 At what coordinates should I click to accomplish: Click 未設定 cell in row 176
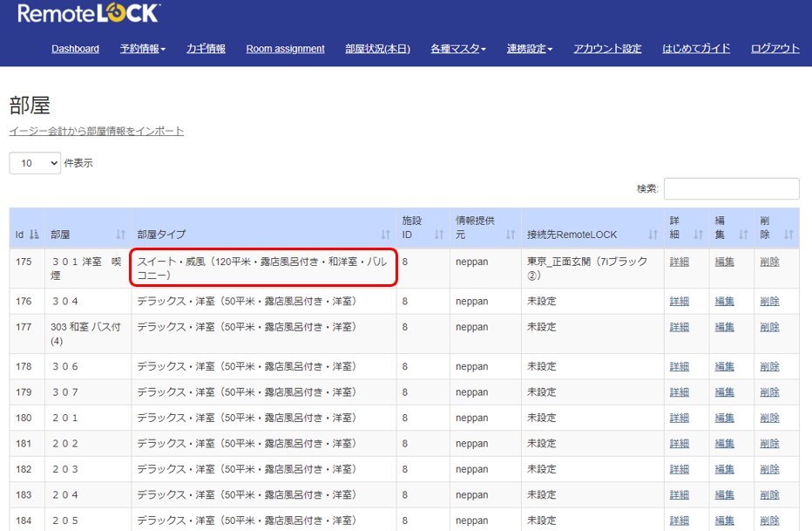pyautogui.click(x=592, y=301)
